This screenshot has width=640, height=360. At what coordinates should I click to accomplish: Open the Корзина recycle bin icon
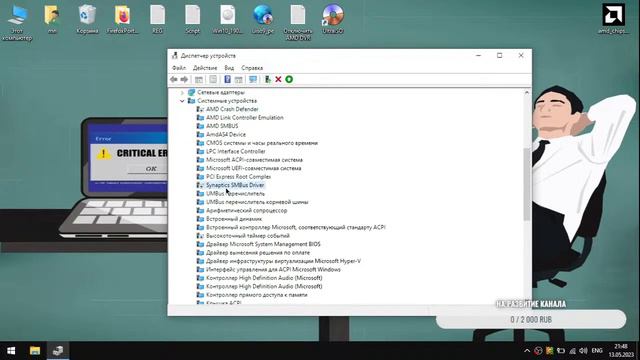coord(87,20)
